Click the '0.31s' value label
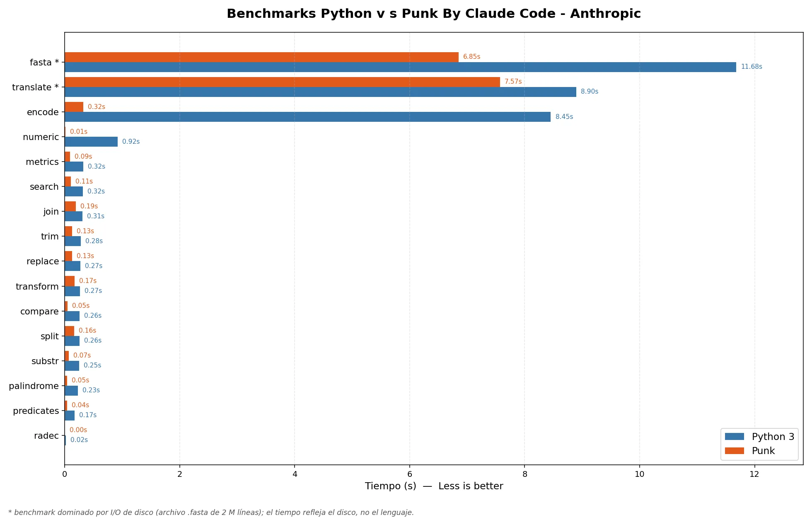The height and width of the screenshot is (522, 812). (96, 216)
